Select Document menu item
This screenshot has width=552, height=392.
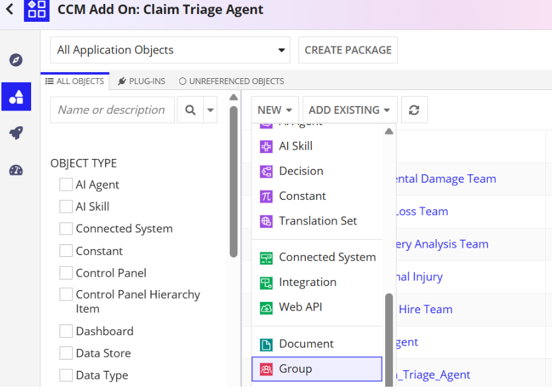(x=317, y=344)
